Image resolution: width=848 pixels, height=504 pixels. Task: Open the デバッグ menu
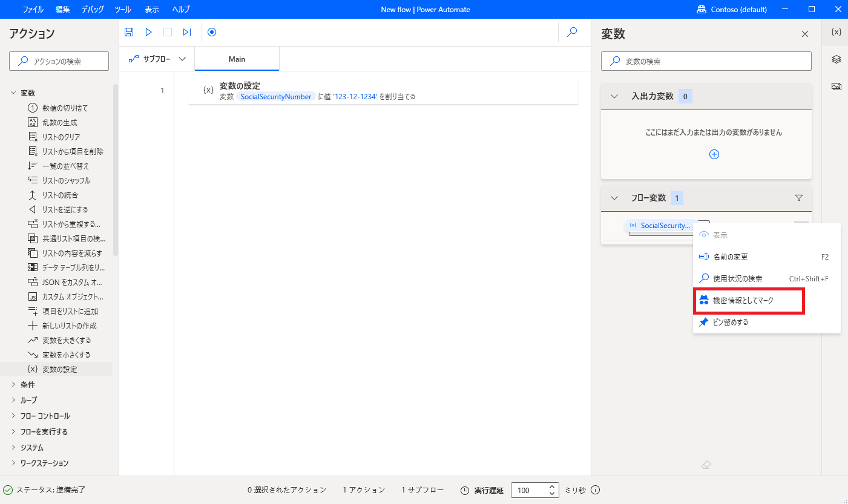pyautogui.click(x=93, y=9)
